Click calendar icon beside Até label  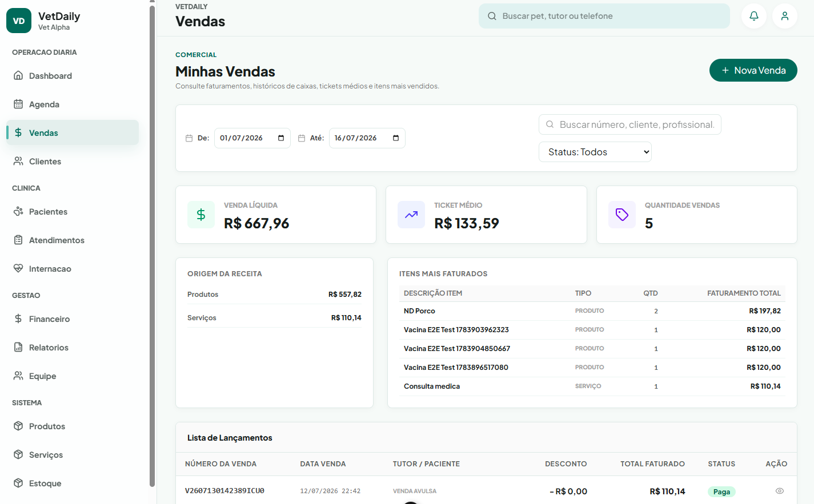(x=302, y=138)
